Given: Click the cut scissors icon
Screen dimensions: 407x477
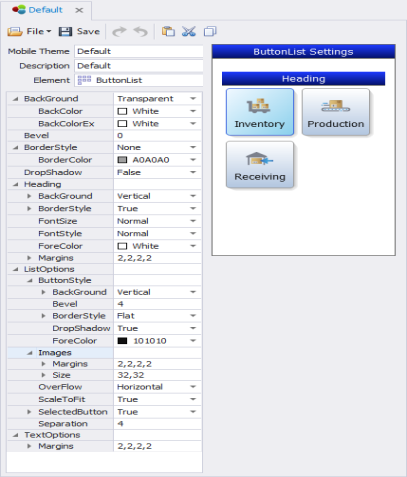Looking at the screenshot, I should click(x=189, y=31).
